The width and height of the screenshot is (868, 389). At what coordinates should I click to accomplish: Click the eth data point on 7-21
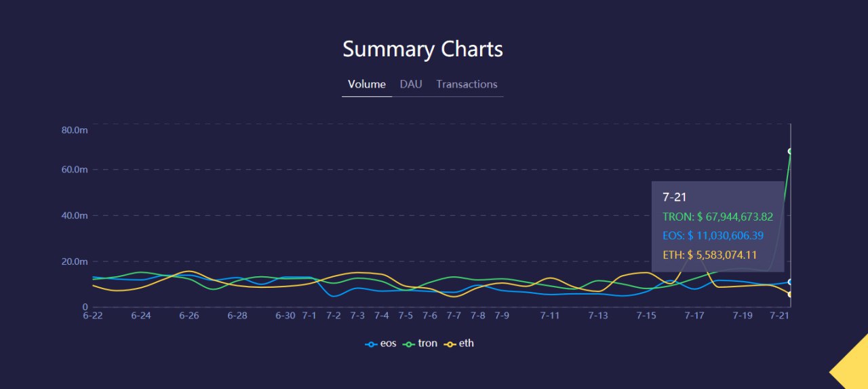pos(791,294)
